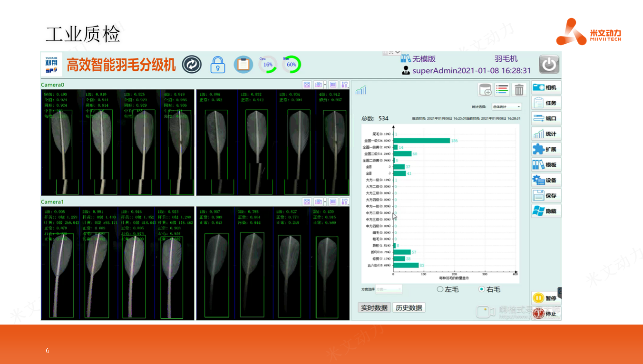Open the clipboard report icon in header
This screenshot has height=364, width=643.
point(243,65)
